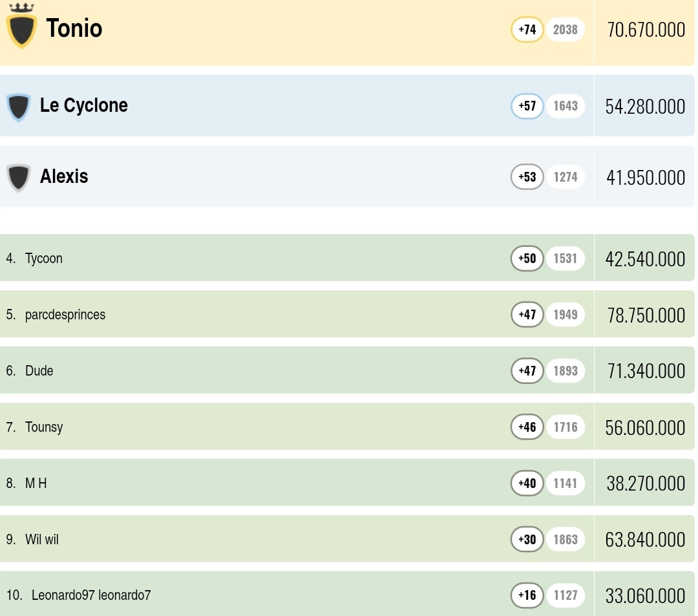Viewport: 698px width, 616px height.
Task: Open Tounsy's profile from the ranking
Action: click(44, 427)
